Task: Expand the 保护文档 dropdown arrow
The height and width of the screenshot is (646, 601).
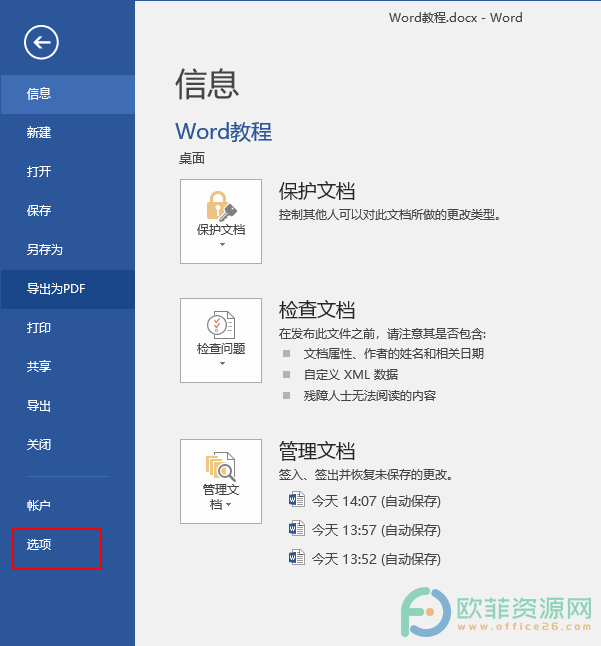Action: point(222,245)
